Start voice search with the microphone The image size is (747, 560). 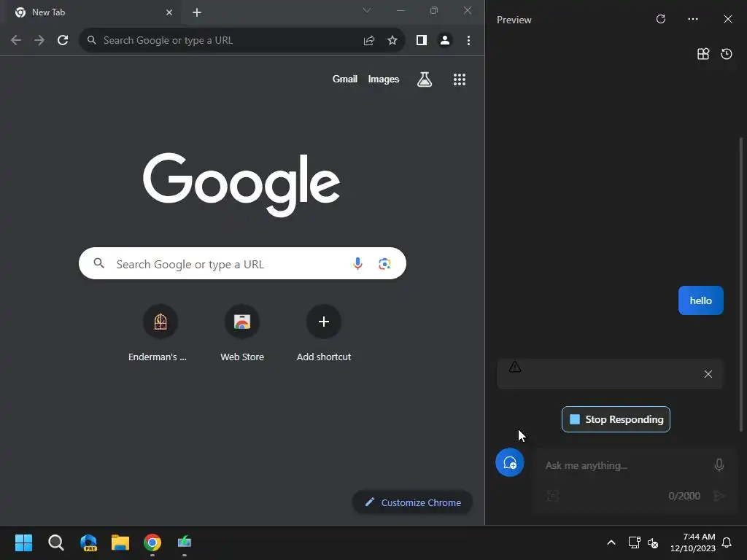[357, 263]
